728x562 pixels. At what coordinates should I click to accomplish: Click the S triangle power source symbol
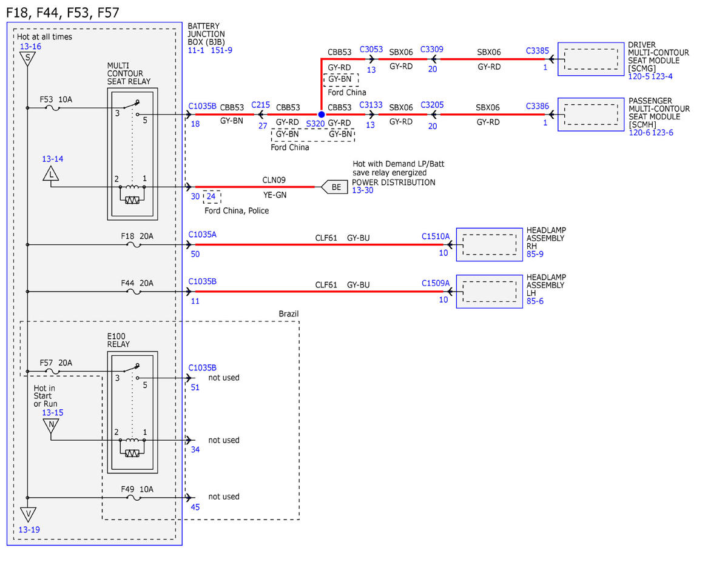(x=27, y=58)
